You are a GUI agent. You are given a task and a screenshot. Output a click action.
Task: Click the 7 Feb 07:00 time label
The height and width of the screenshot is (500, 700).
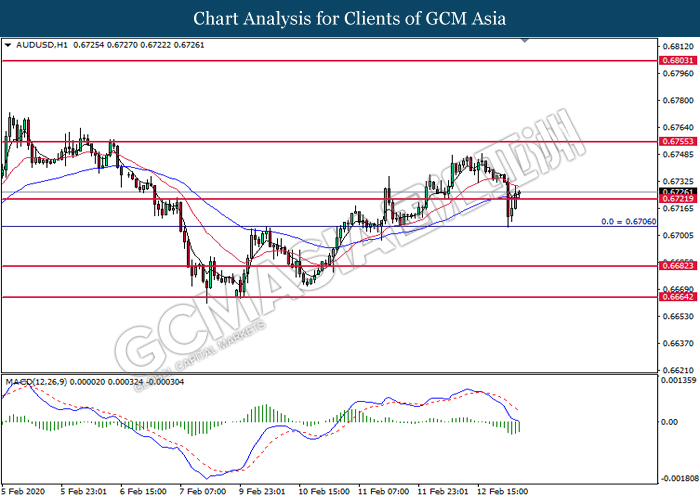click(203, 492)
